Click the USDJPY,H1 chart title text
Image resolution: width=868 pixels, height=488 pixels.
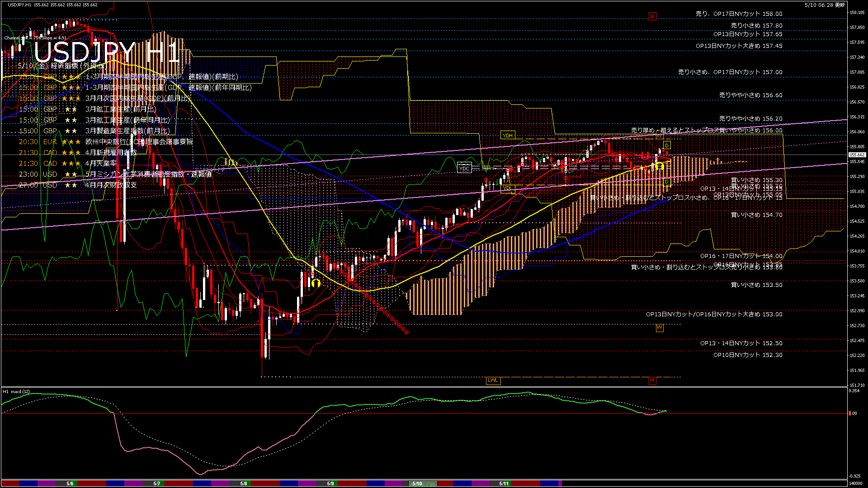[x=20, y=5]
